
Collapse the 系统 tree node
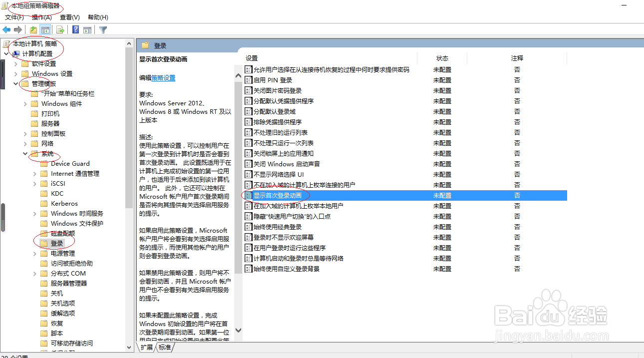click(x=24, y=153)
